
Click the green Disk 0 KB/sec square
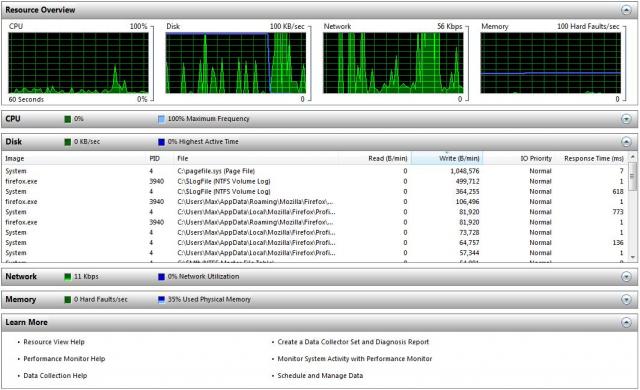68,142
